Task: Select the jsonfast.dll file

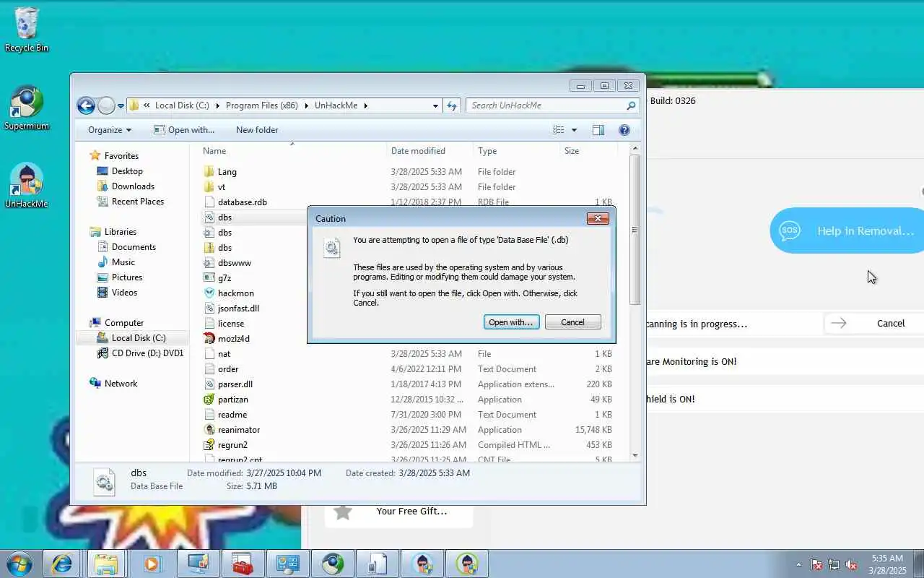Action: [x=238, y=309]
